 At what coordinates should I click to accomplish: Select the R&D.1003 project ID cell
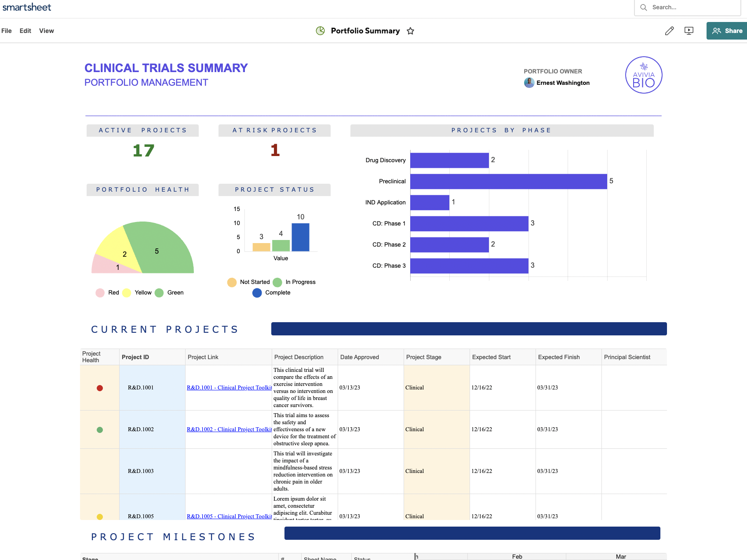click(x=152, y=471)
